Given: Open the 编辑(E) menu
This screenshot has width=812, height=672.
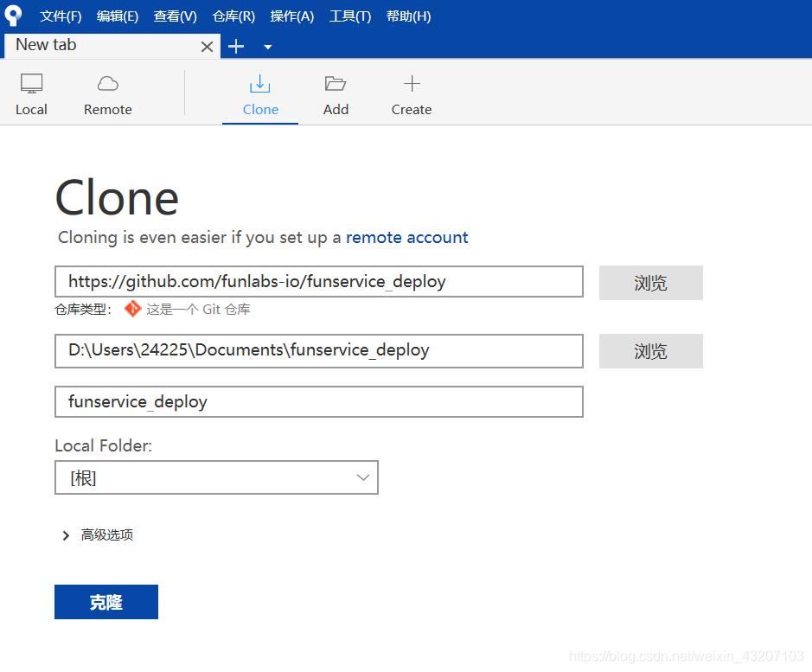Looking at the screenshot, I should coord(118,16).
